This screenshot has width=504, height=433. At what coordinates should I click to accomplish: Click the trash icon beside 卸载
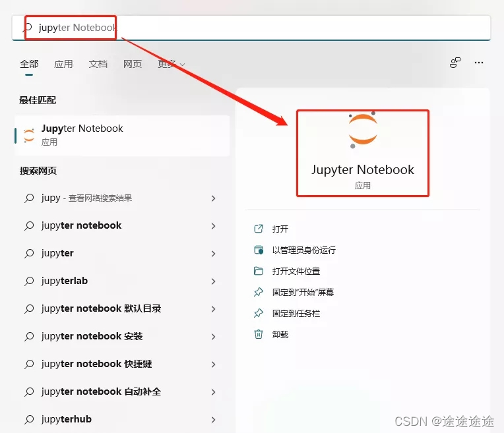coord(259,334)
